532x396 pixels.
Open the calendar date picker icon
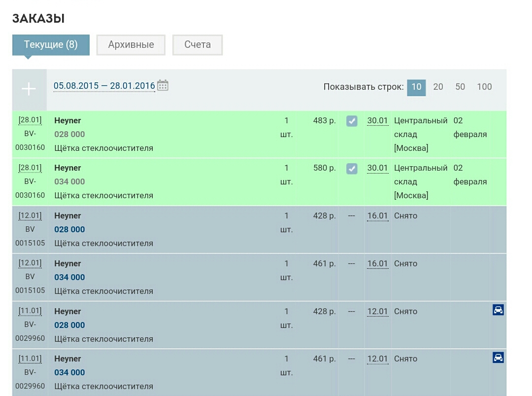[163, 85]
